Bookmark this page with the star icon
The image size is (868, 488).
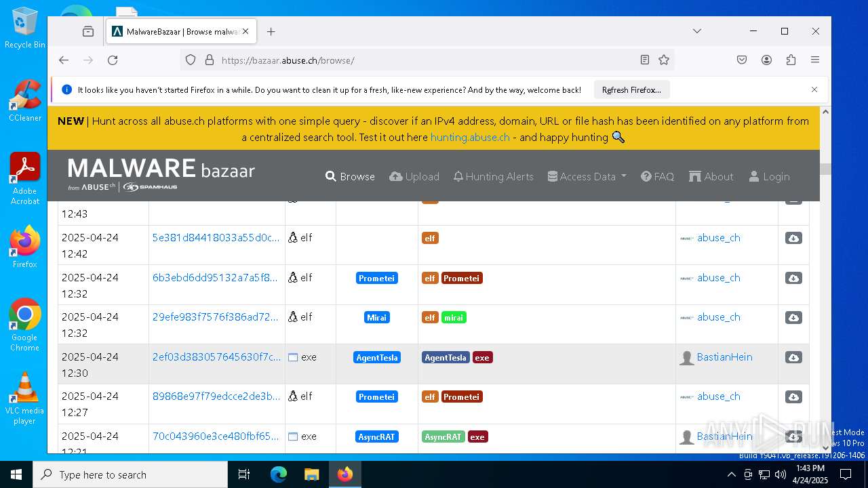(664, 60)
